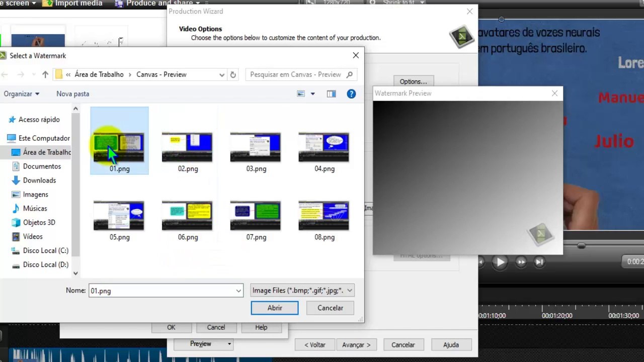
Task: Go up one folder level
Action: click(45, 74)
